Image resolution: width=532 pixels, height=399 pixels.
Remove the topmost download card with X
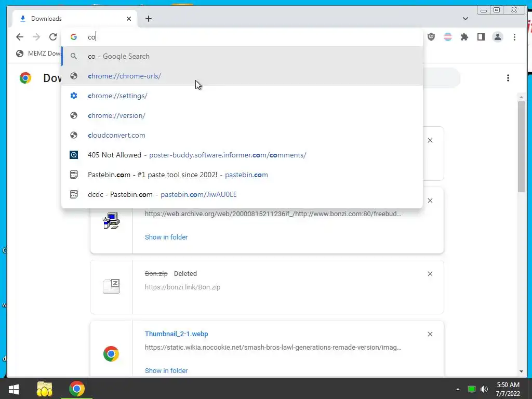click(430, 140)
